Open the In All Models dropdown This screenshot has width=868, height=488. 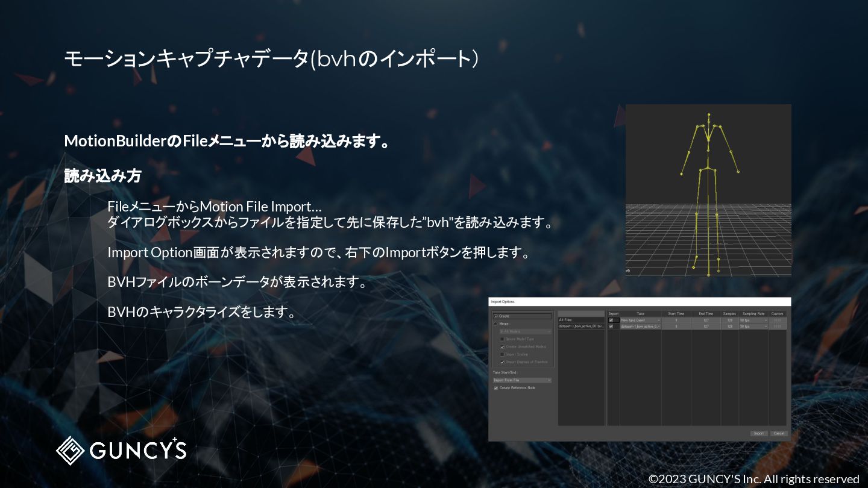[526, 331]
